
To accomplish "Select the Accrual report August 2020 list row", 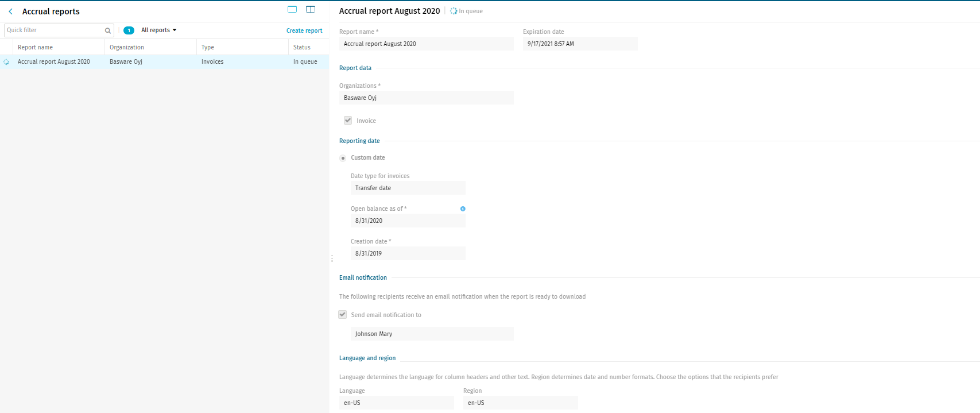I will tap(165, 62).
